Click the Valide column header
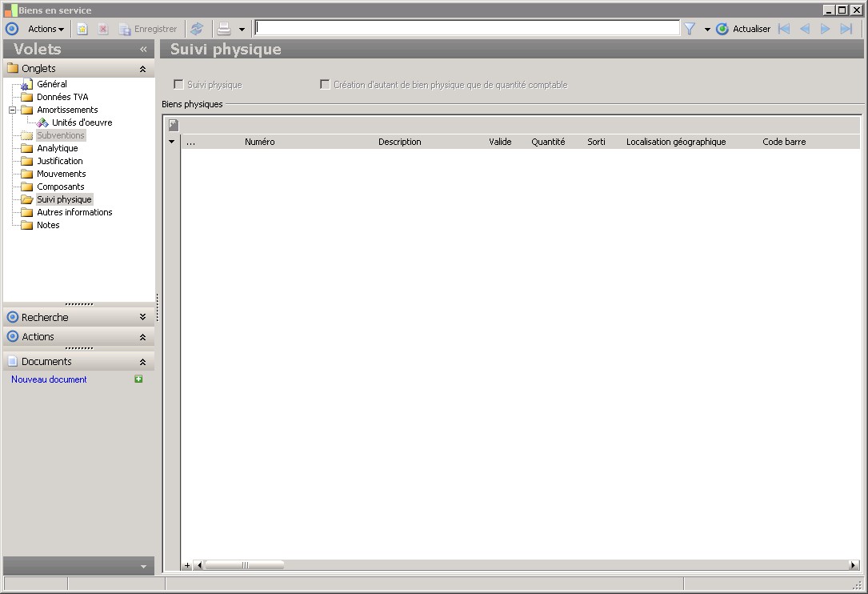Viewport: 868px width, 594px height. 500,142
